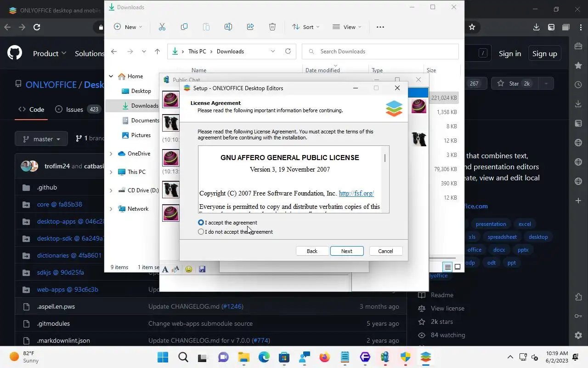Reload the browser page
Viewport: 588px width, 368px height.
[37, 27]
